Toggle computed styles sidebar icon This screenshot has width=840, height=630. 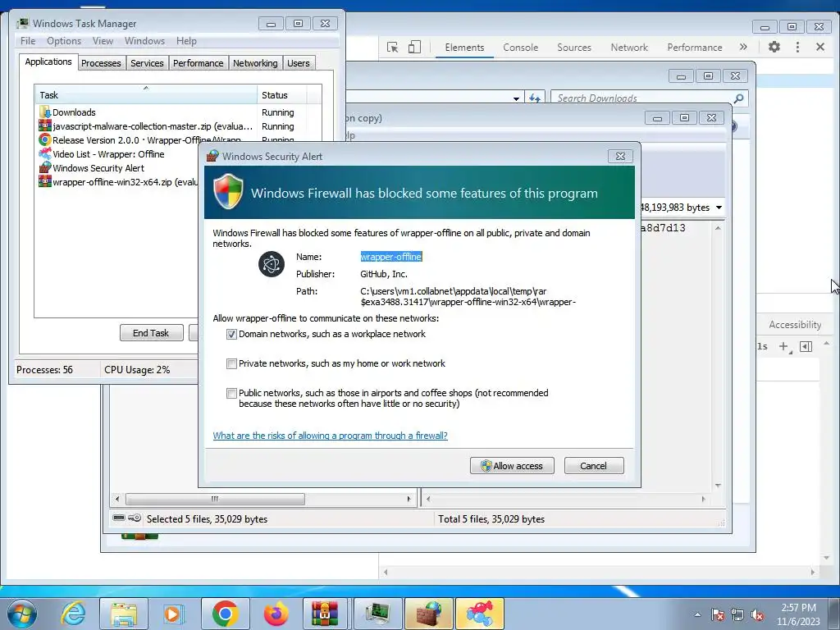pos(806,347)
